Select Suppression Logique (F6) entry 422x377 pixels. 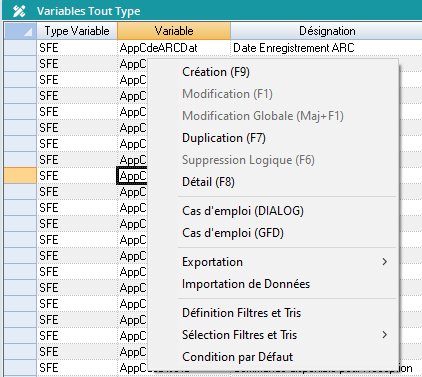tap(248, 160)
